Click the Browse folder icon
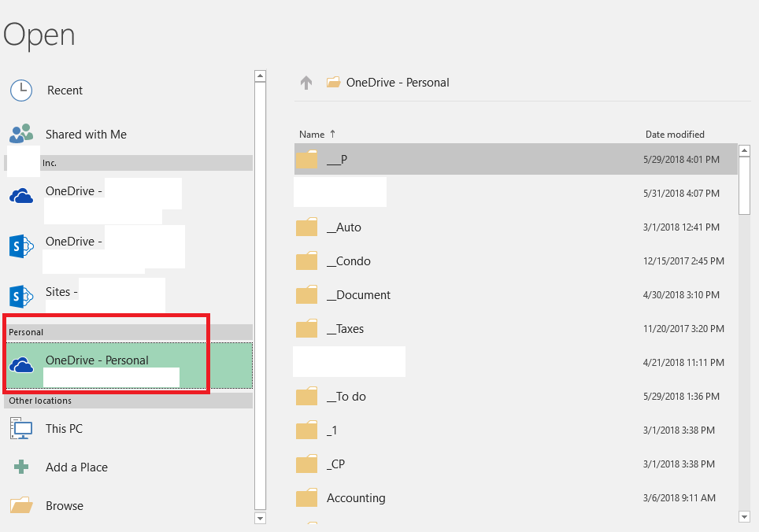 [21, 505]
